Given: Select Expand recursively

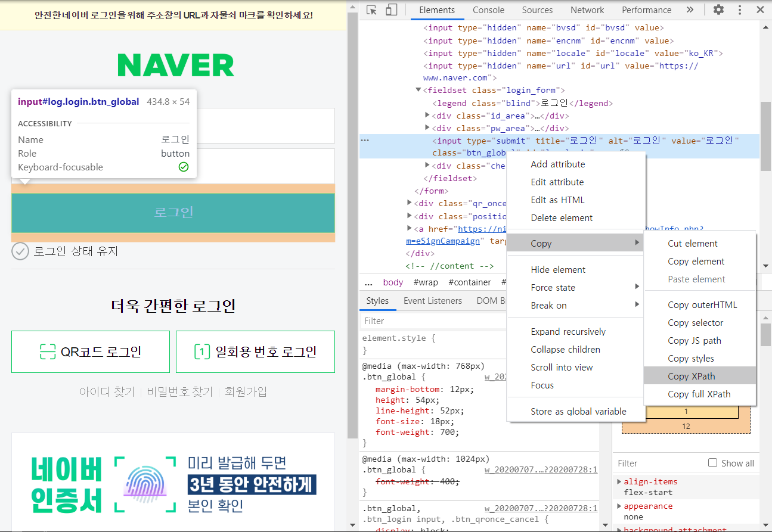Looking at the screenshot, I should [x=576, y=331].
